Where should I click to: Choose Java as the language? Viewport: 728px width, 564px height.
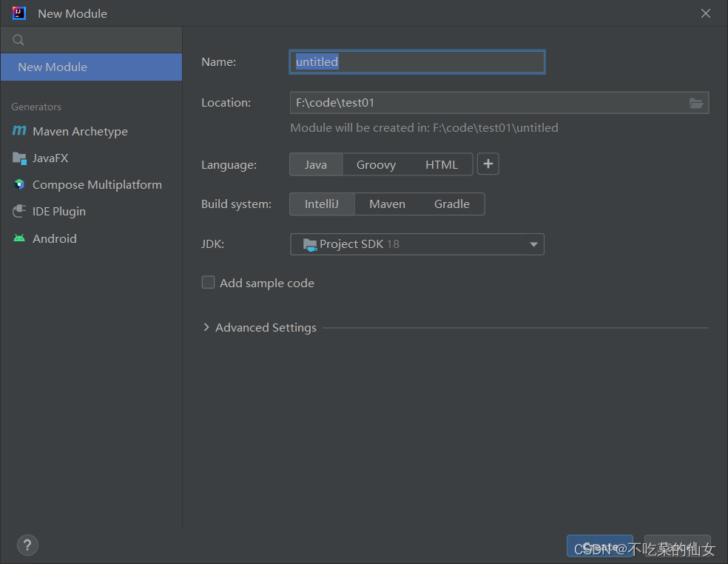click(316, 164)
